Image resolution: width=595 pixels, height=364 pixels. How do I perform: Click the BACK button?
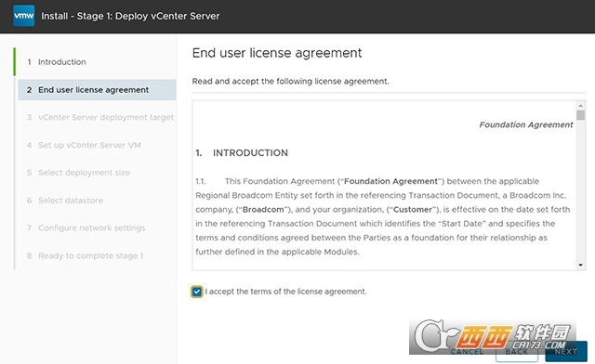pyautogui.click(x=517, y=352)
